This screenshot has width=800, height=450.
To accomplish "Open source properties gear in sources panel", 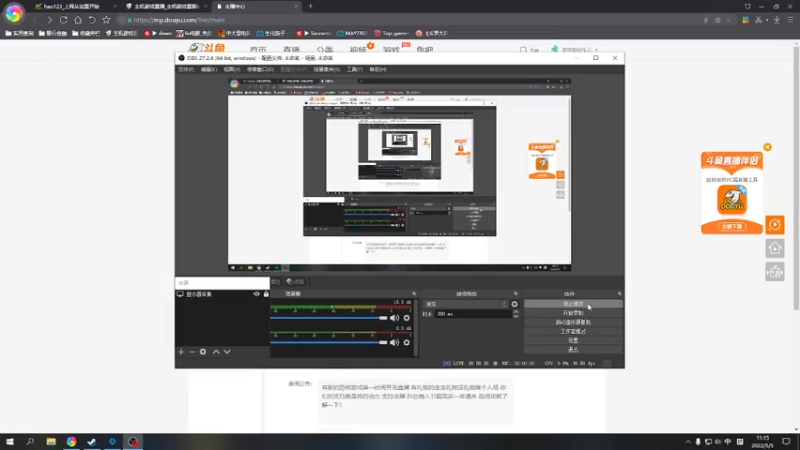I will point(203,352).
